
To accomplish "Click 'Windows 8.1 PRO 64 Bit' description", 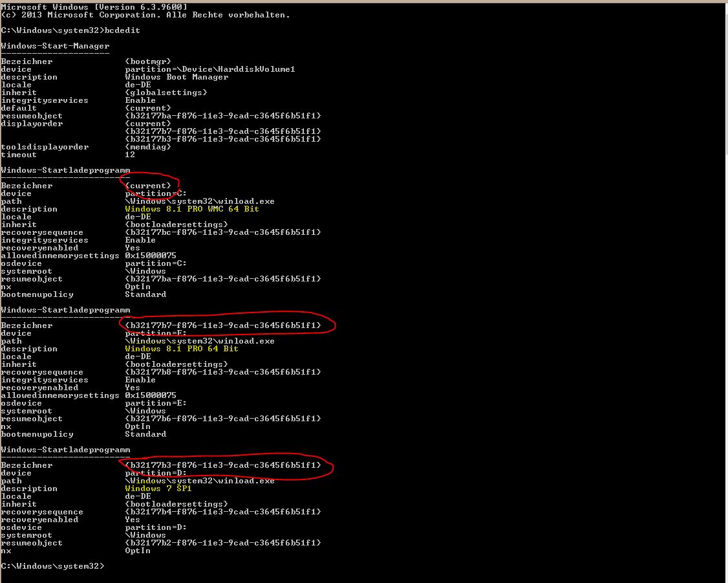I will 182,349.
